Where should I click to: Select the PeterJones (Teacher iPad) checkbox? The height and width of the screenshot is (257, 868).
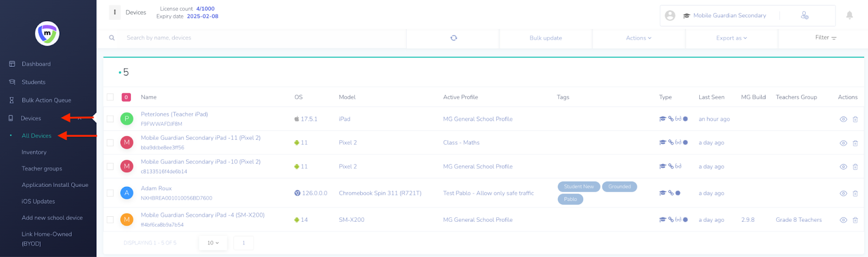[110, 119]
